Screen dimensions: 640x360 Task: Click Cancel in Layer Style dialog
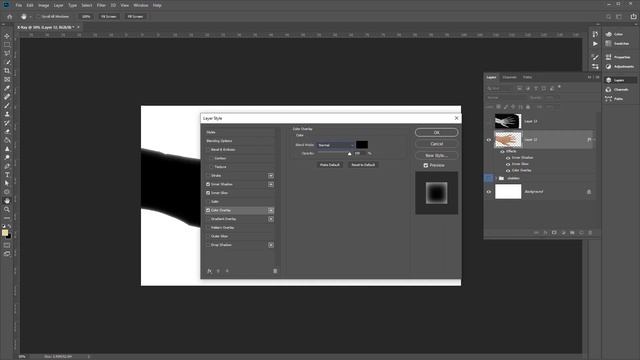pyautogui.click(x=436, y=144)
